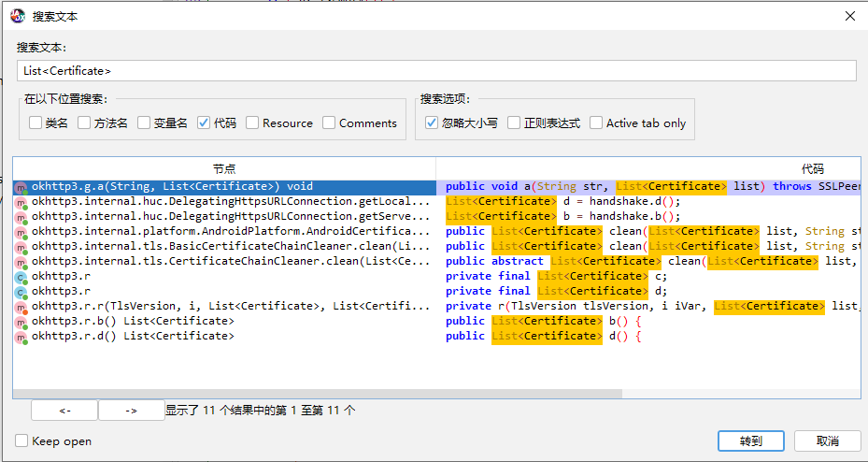Click method icon of getServe... row
This screenshot has height=462, width=868.
point(21,217)
